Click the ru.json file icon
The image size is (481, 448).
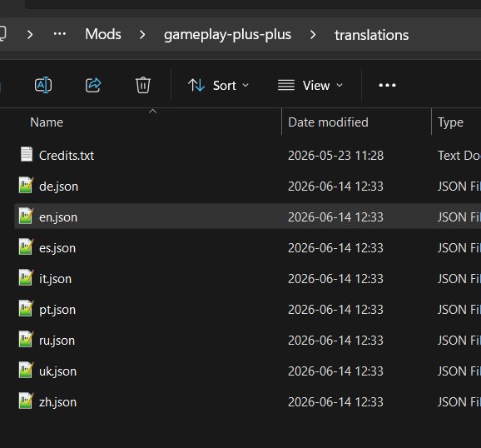tap(26, 339)
